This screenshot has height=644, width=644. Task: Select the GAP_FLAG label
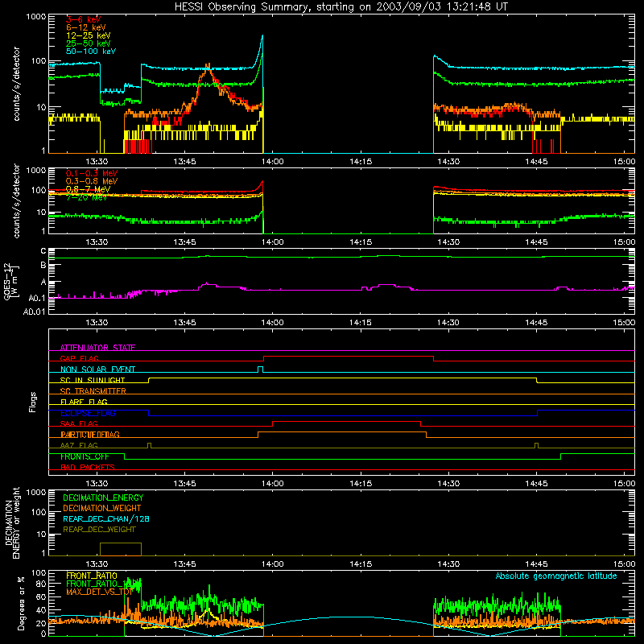tap(79, 358)
